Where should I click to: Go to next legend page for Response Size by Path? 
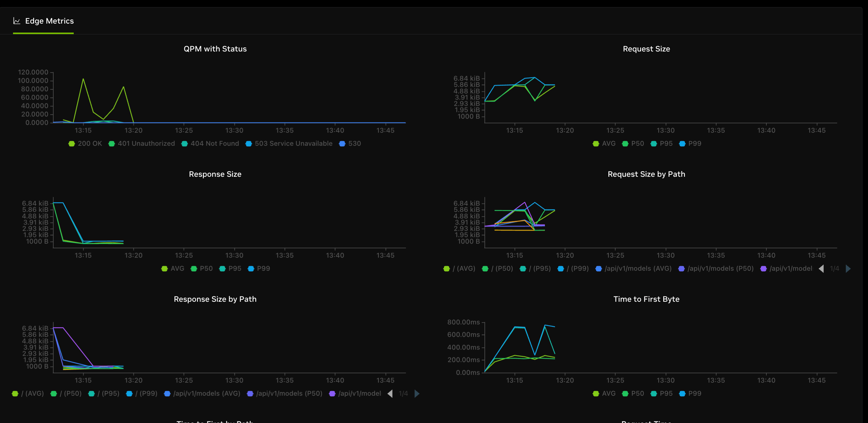[x=417, y=393]
